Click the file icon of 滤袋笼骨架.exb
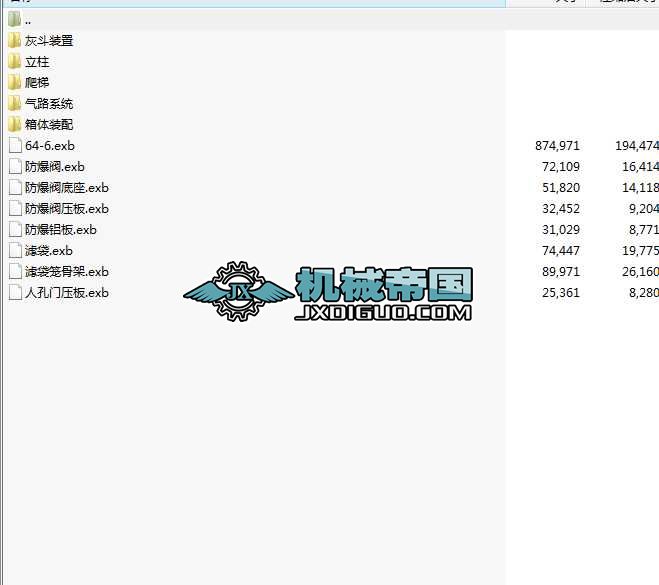This screenshot has height=585, width=659. point(15,271)
